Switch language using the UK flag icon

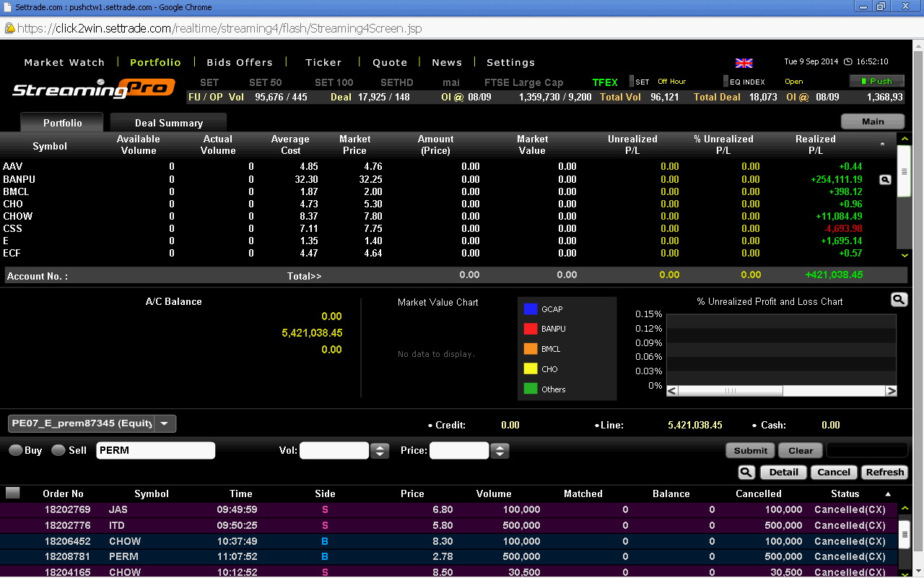click(x=744, y=63)
